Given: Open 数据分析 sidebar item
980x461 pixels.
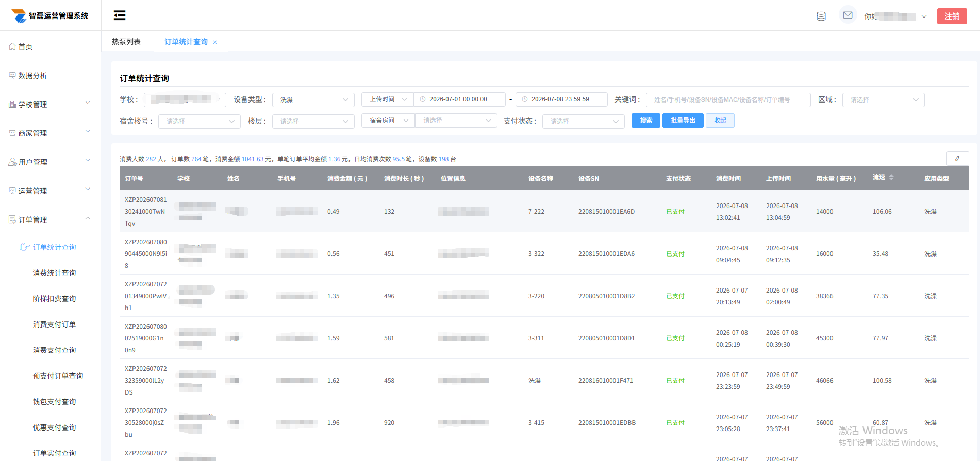Looking at the screenshot, I should (x=28, y=76).
